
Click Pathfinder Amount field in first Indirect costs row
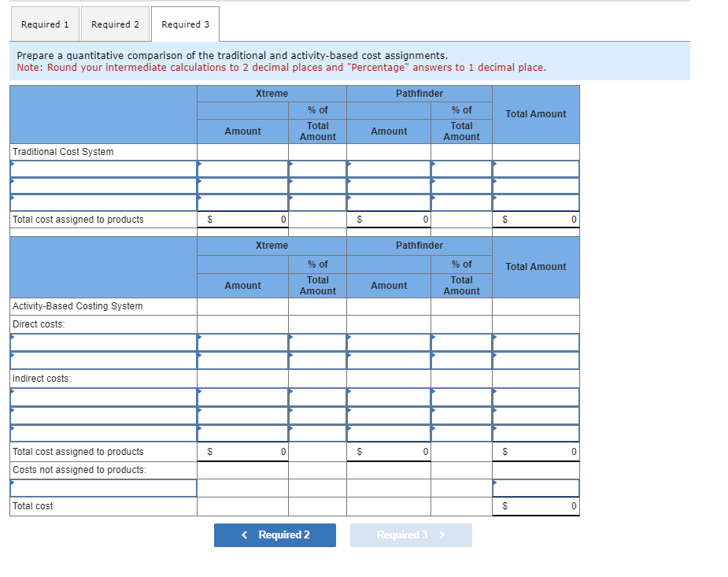click(x=389, y=398)
